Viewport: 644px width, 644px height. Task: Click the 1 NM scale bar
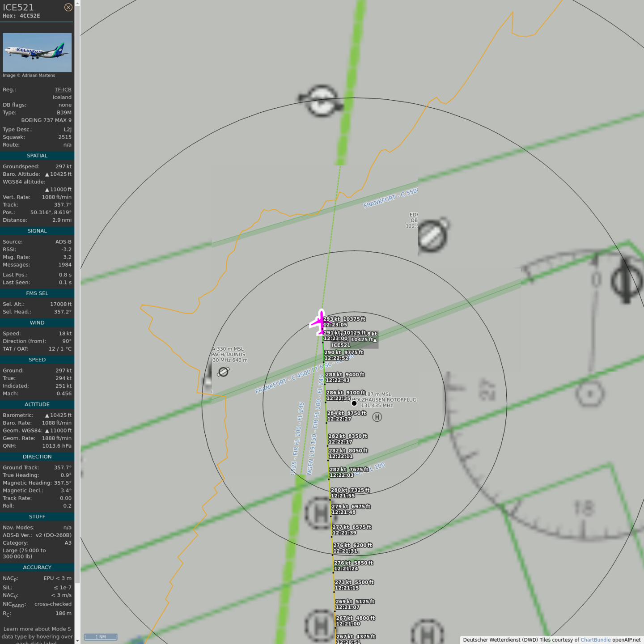[101, 637]
